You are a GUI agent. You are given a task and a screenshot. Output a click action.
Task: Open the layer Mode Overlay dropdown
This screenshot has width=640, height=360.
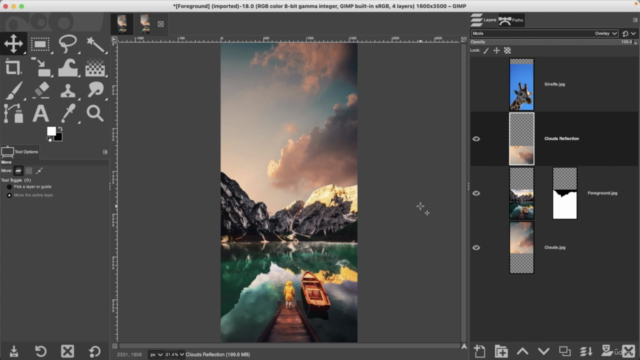tap(544, 33)
